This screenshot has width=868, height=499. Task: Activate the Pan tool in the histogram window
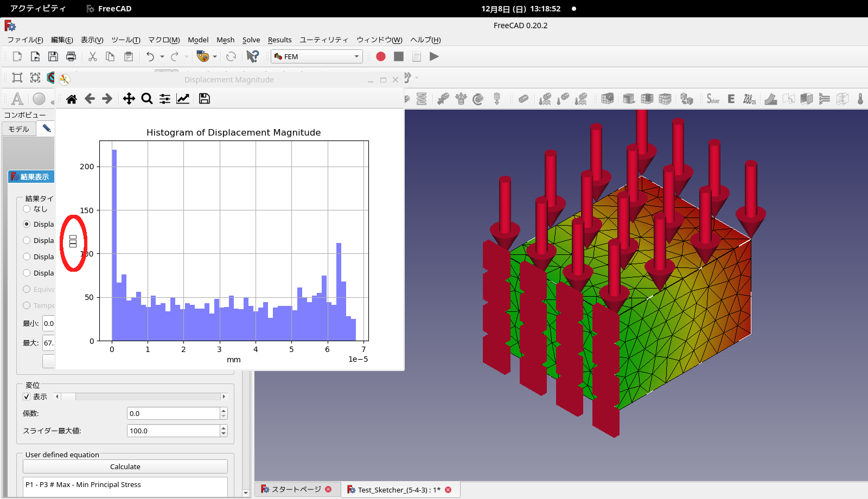[x=129, y=98]
